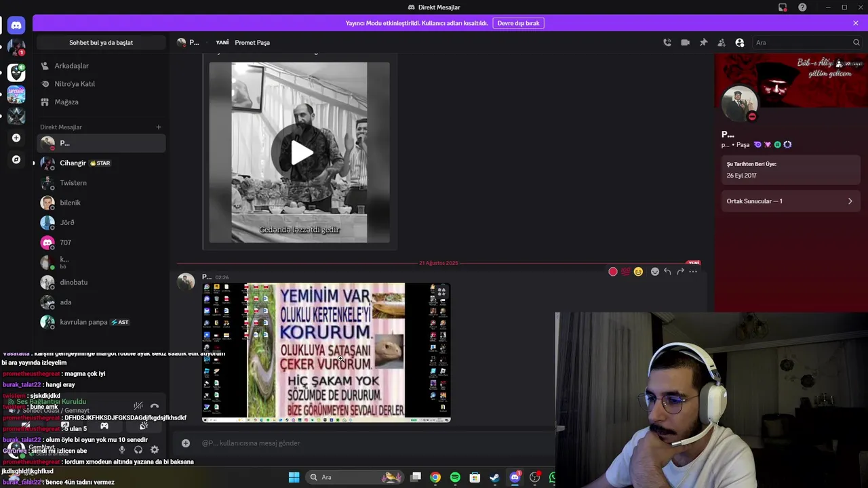Open Cihangir direct message
This screenshot has width=868, height=488.
(101, 163)
